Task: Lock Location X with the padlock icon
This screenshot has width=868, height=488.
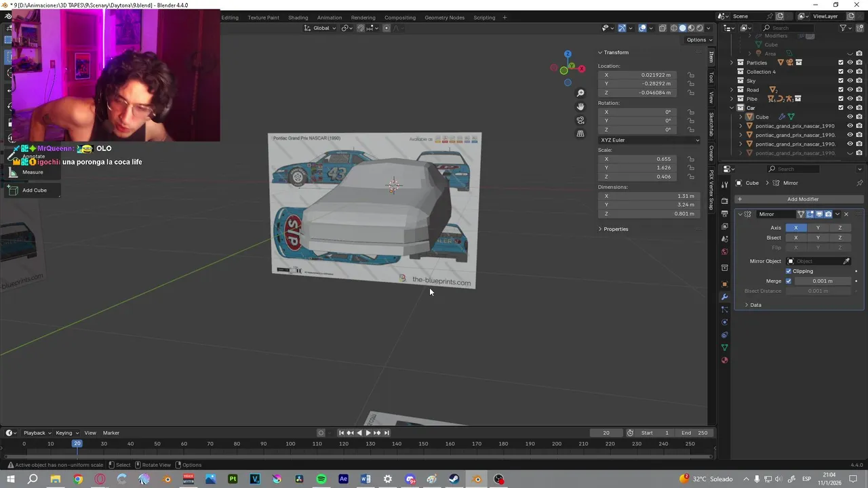Action: pyautogui.click(x=691, y=75)
